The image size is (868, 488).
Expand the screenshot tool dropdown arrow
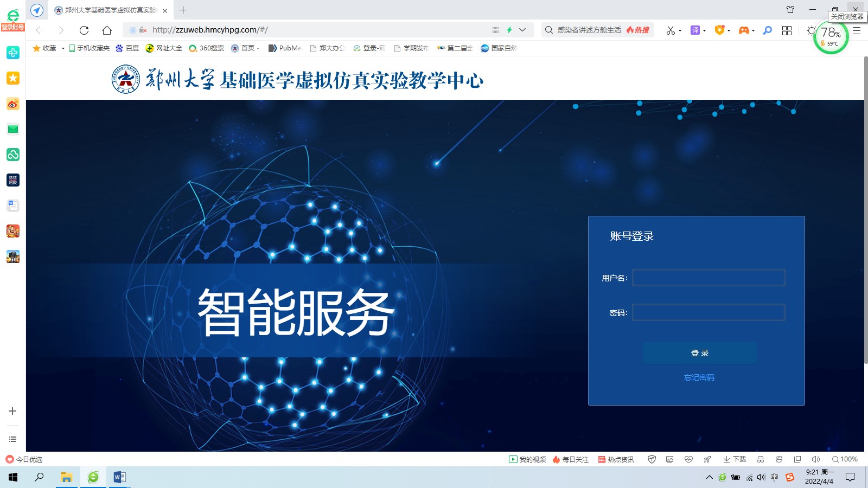point(680,31)
